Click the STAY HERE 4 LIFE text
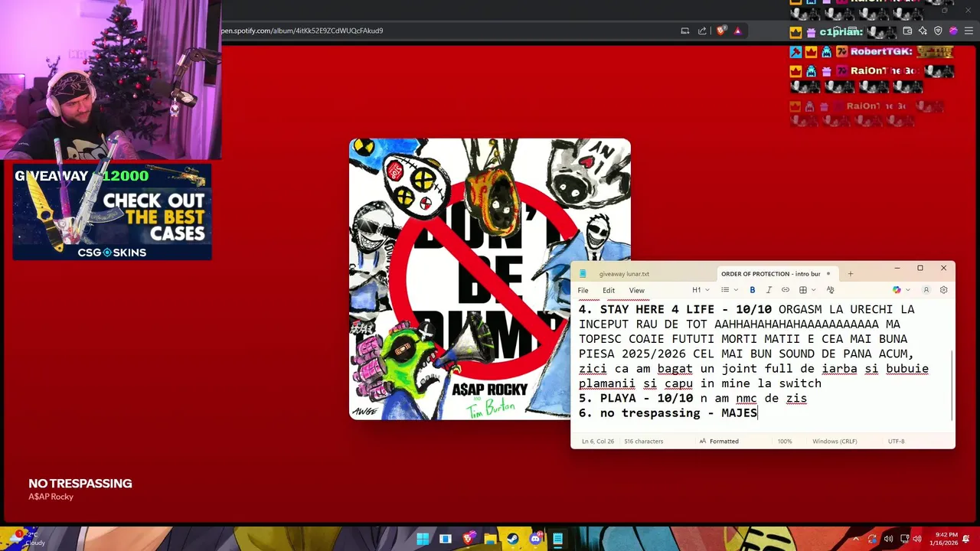Screen dimensions: 980x551 pos(657,310)
